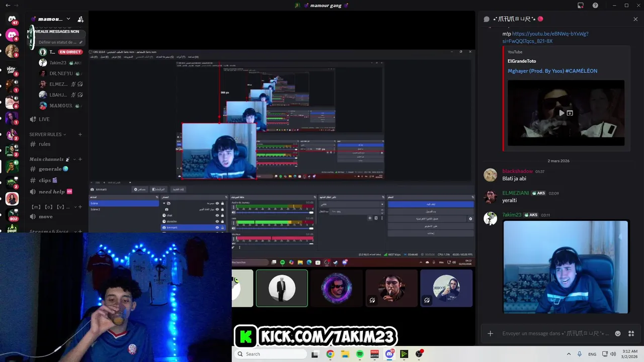Open the attachment plus button in chat box
This screenshot has width=644, height=362.
[x=490, y=333]
